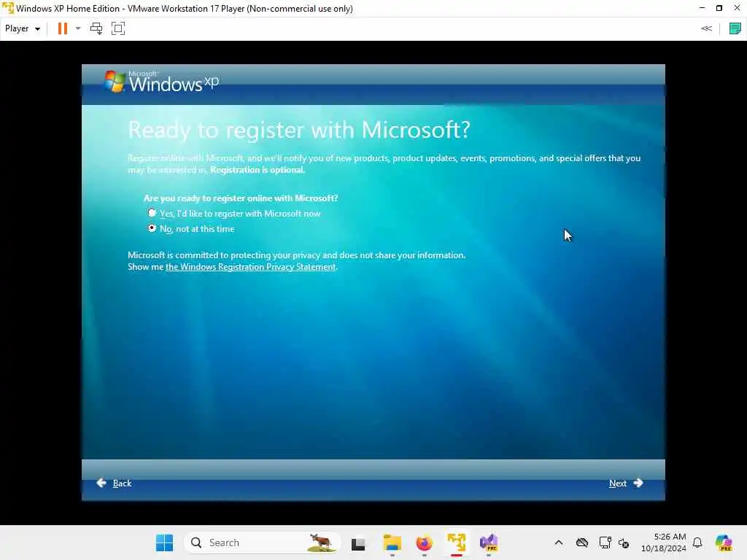The width and height of the screenshot is (747, 560).
Task: Click the cow search highlight icon
Action: 320,542
